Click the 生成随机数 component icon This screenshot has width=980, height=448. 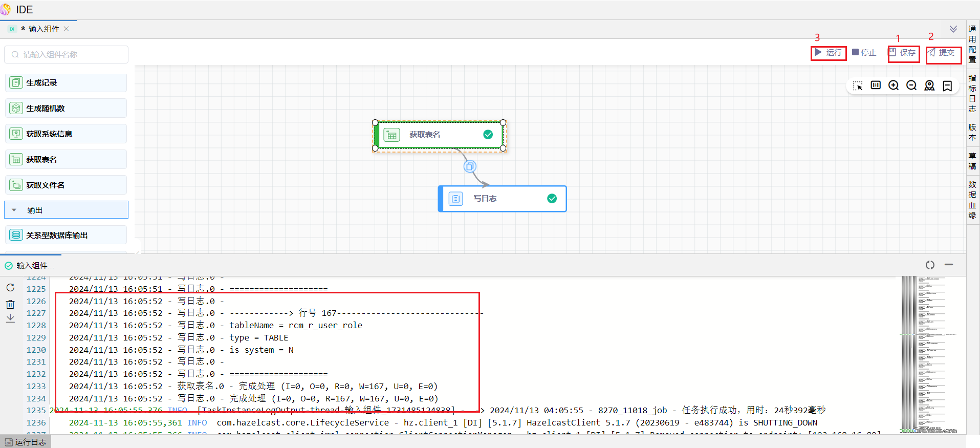[16, 109]
